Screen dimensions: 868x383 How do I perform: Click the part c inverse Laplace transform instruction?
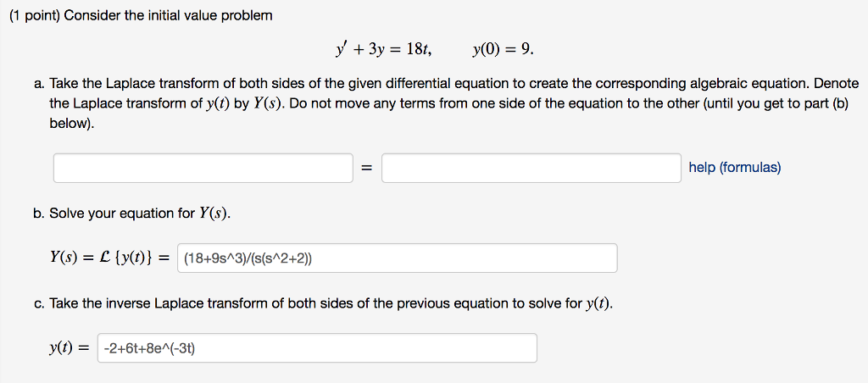click(331, 303)
